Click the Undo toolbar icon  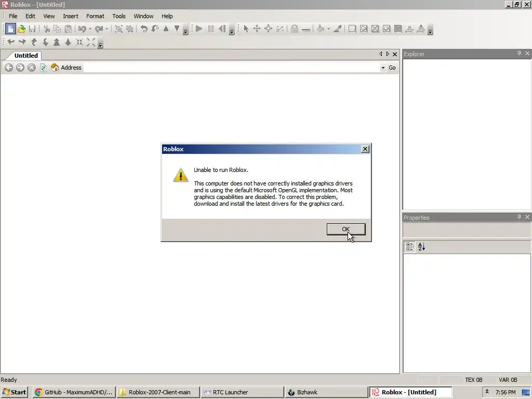point(82,29)
